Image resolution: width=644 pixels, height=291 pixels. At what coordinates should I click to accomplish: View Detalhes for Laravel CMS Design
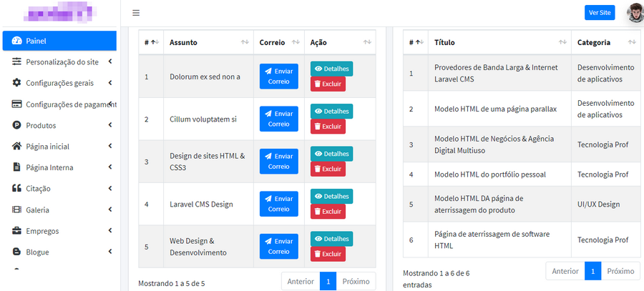click(331, 196)
